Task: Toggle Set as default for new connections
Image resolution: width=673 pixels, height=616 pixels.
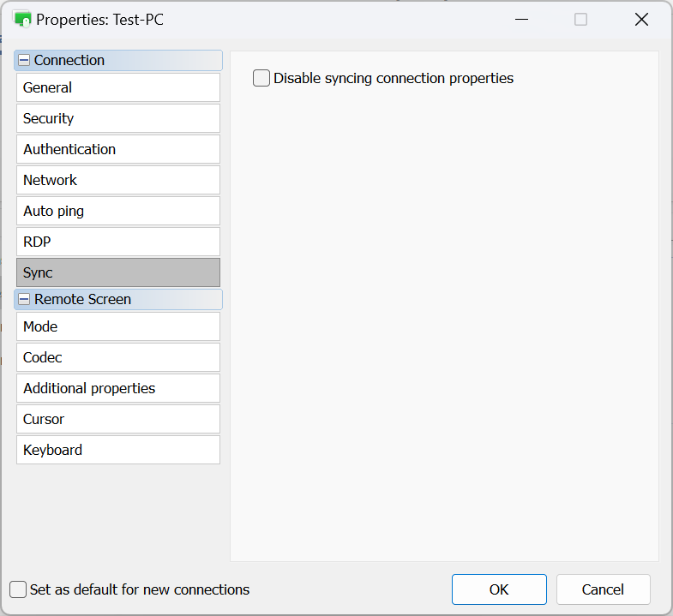Action: [18, 589]
